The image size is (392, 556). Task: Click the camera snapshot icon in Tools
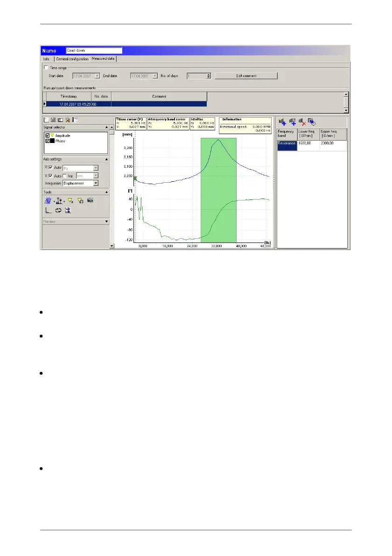coord(90,201)
